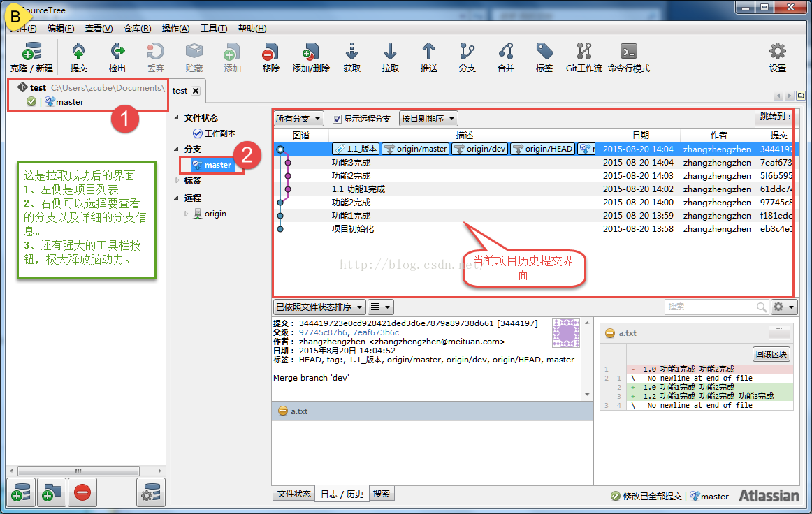Open the 仓库(R) menu
812x514 pixels.
click(x=137, y=29)
